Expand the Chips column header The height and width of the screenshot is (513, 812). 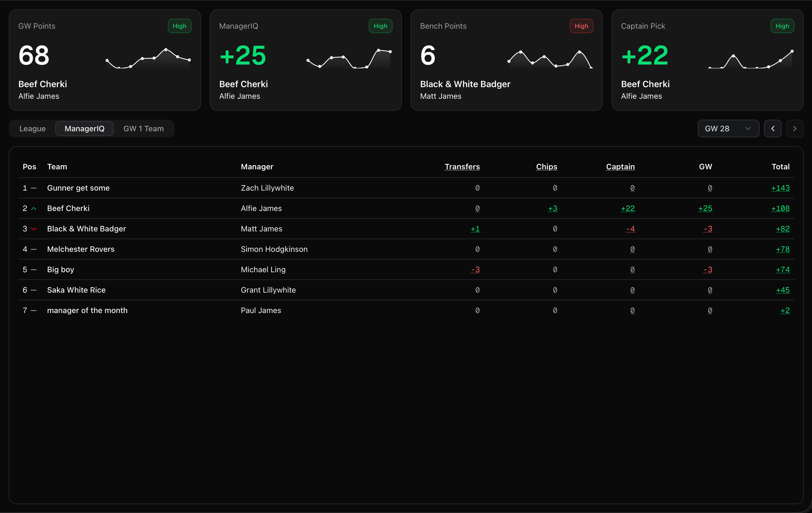coord(546,167)
